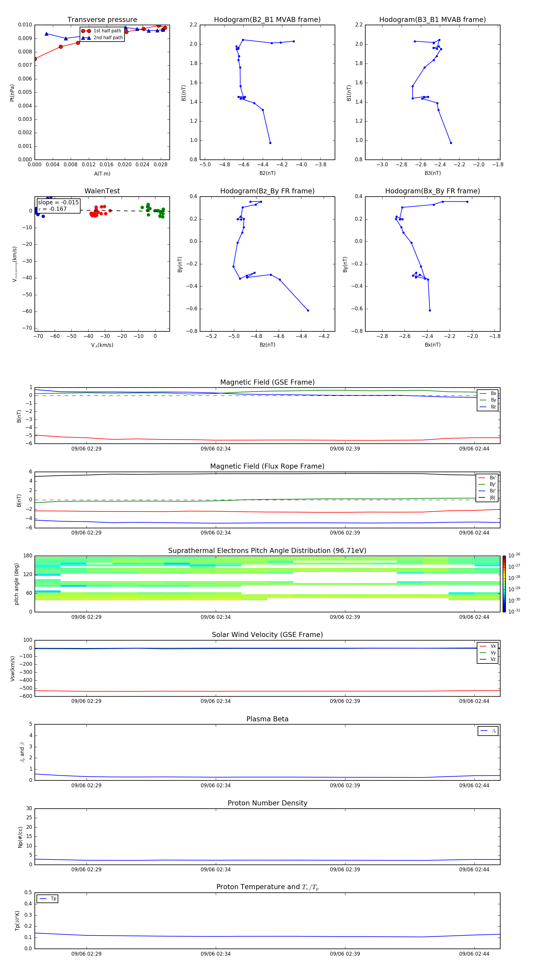Click the Proton Number Density title
This screenshot has height=980, width=535.
tap(267, 803)
